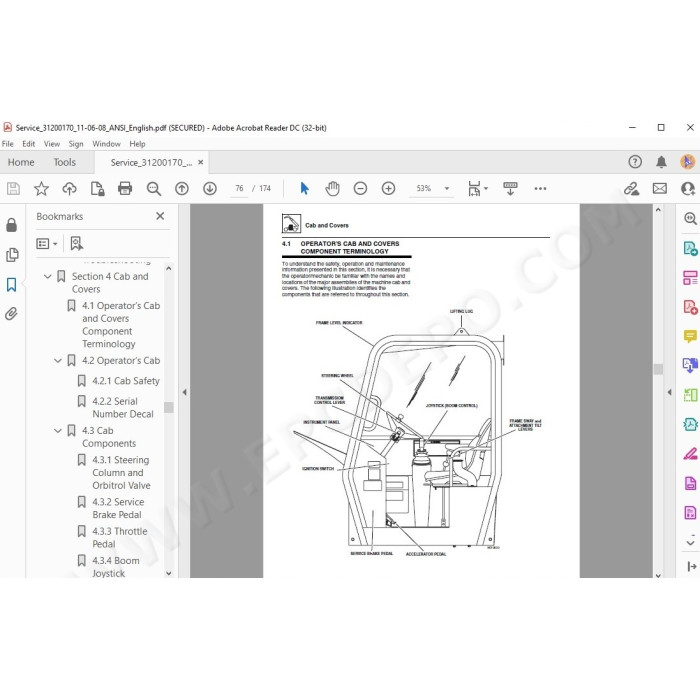Open 4.3.2 Service Brake Pedal bookmark
Viewport: 700px width, 700px height.
(118, 508)
